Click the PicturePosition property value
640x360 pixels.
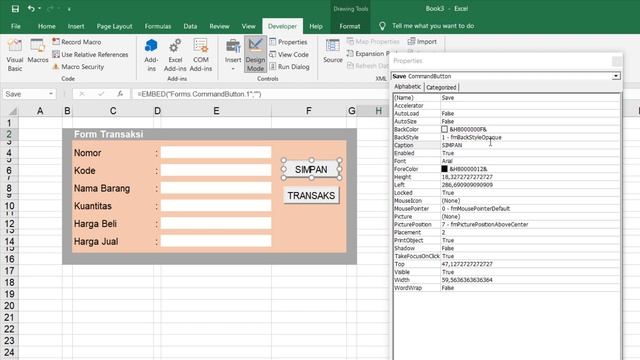tap(485, 224)
